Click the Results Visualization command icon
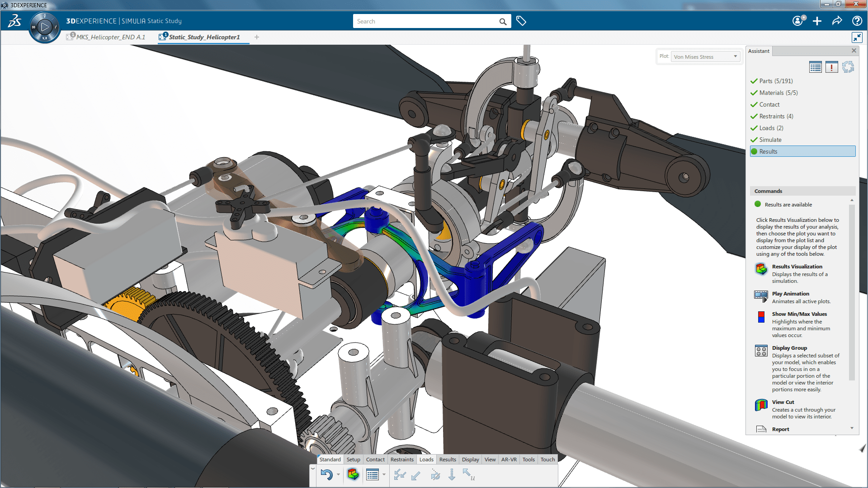 point(761,269)
